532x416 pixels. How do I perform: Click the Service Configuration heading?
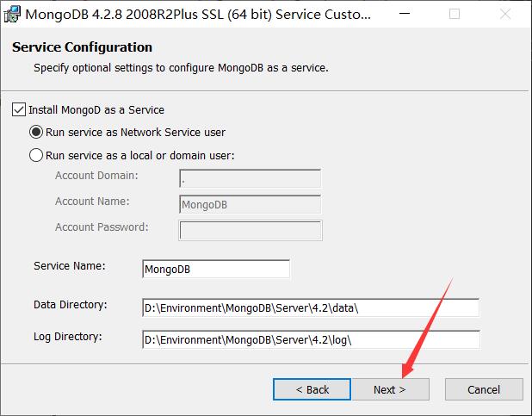(x=82, y=47)
